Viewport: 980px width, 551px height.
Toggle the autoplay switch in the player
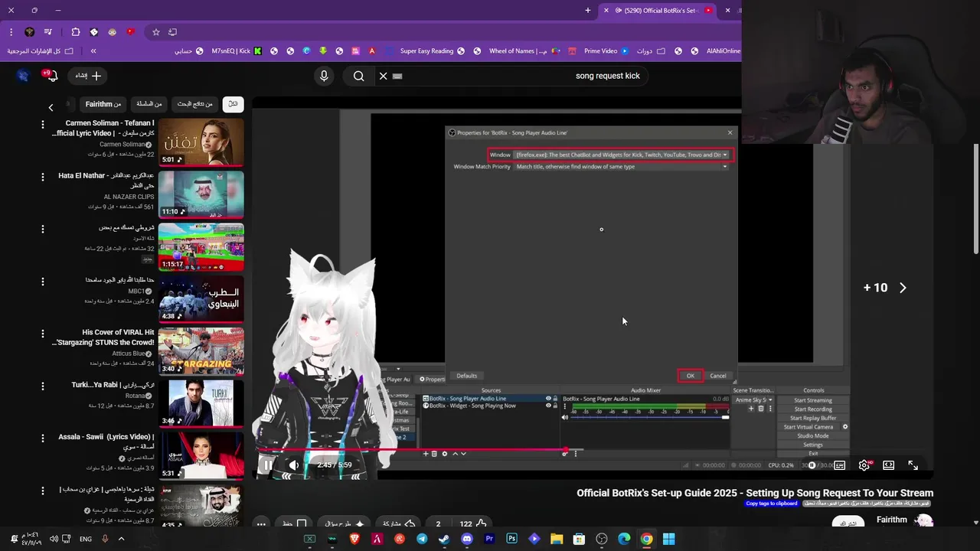click(812, 465)
